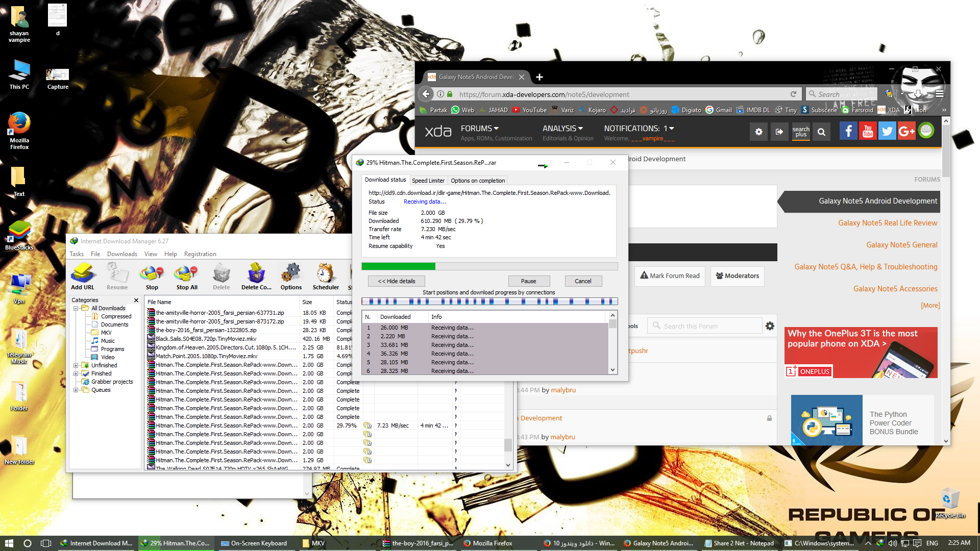Open the forum tools gear icon
980x551 pixels.
coord(770,326)
